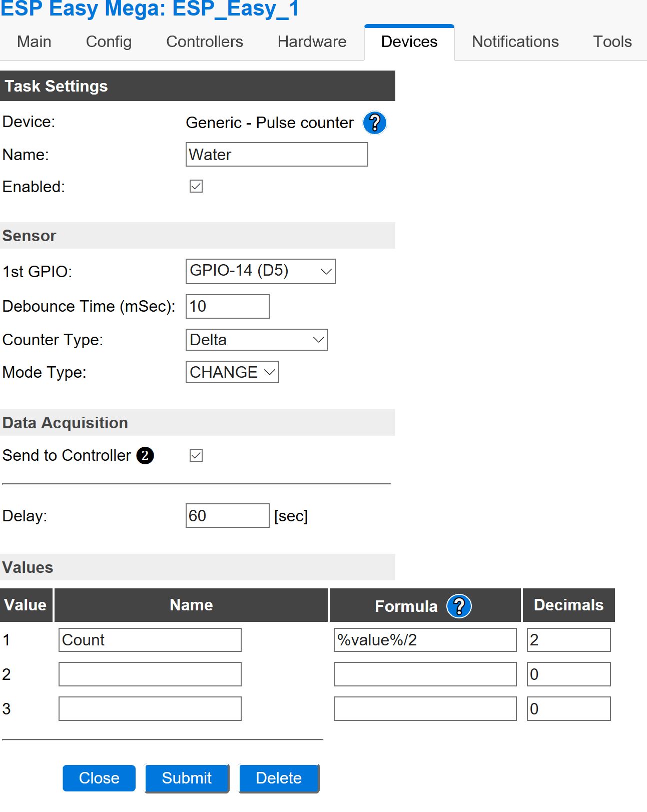Click the Sensor section heading
Screen dimensions: 647x812
(x=198, y=236)
